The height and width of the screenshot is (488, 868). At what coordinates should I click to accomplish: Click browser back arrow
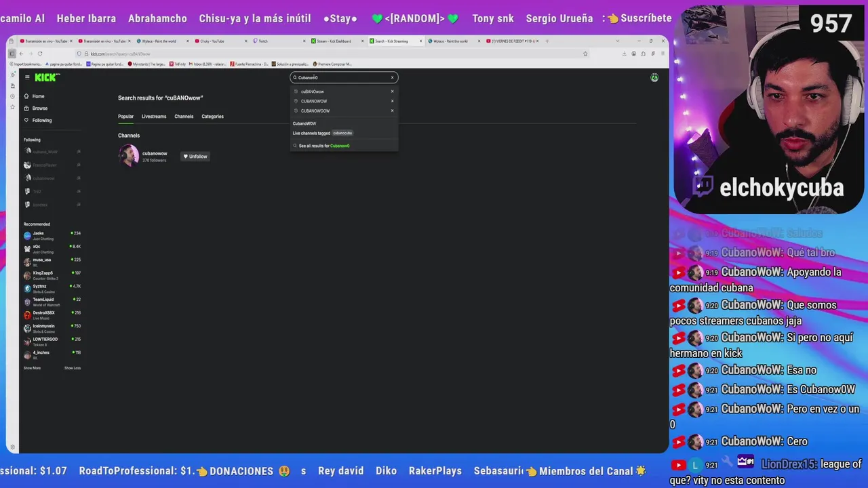[21, 54]
